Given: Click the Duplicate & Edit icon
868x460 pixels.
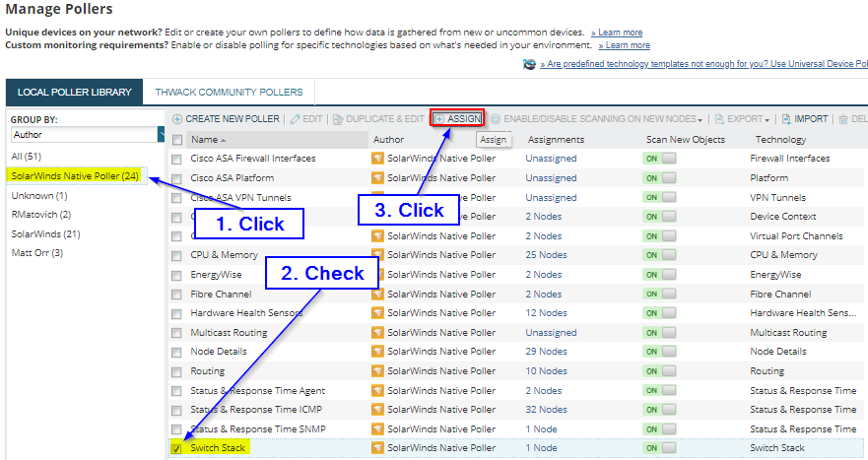Looking at the screenshot, I should coord(338,119).
